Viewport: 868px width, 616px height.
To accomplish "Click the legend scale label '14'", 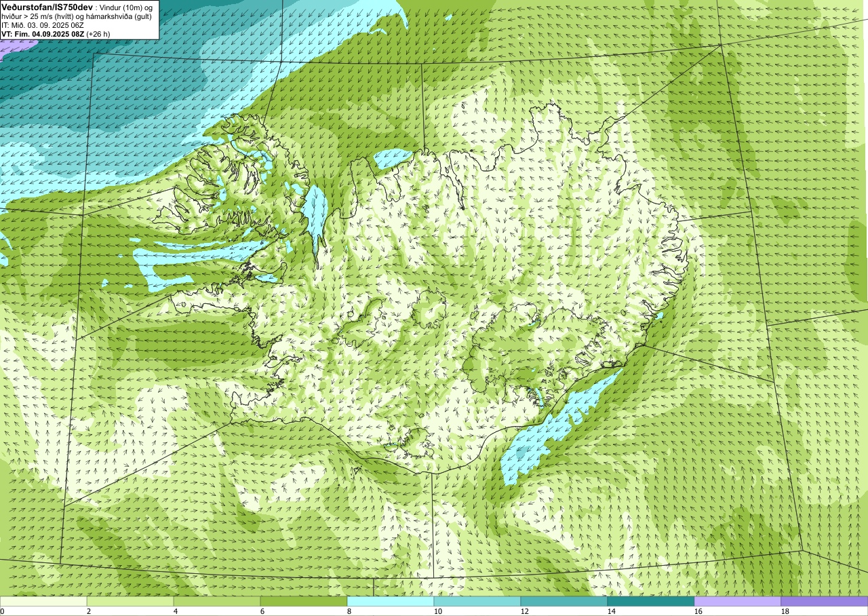I will coord(612,611).
